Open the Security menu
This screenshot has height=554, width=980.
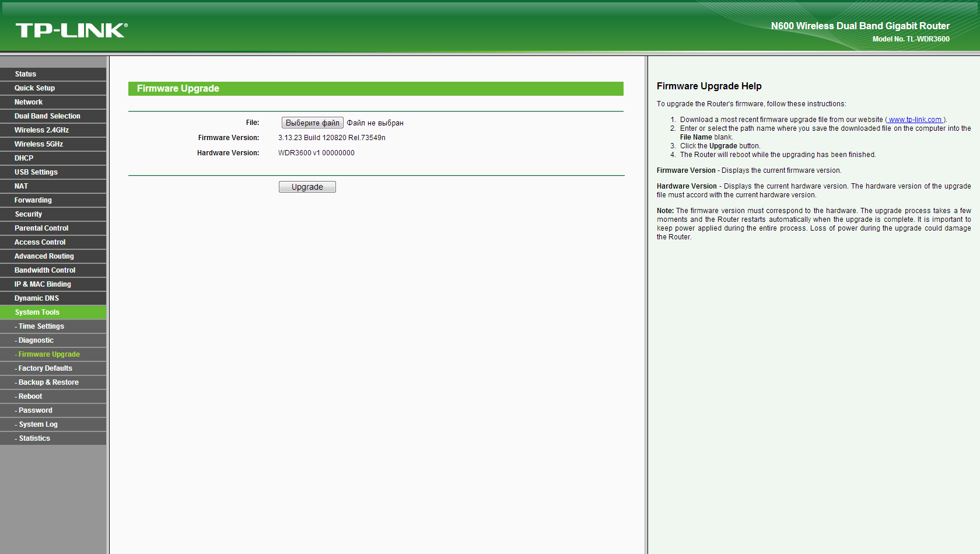[53, 214]
